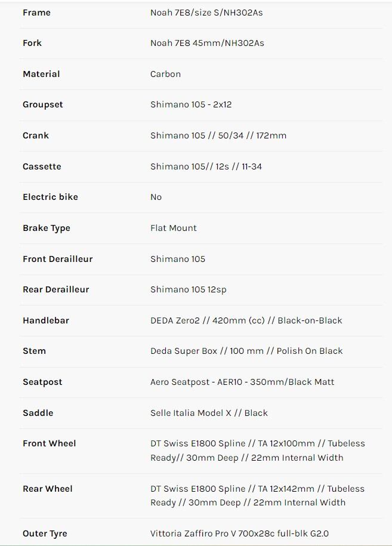Click the Seatpost row label

coord(42,382)
